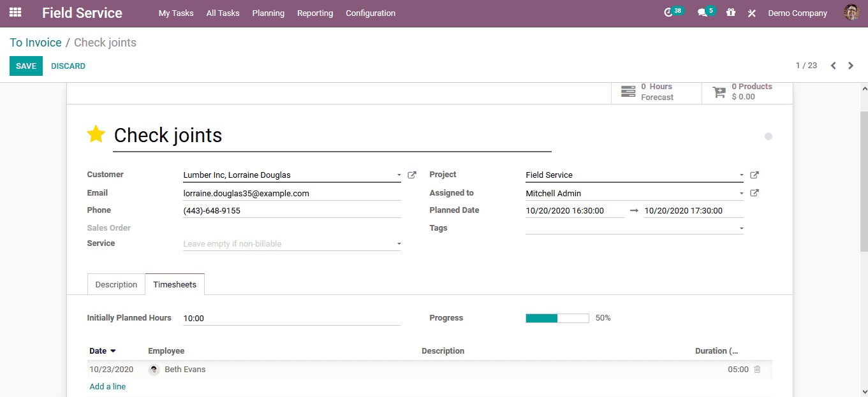This screenshot has width=868, height=397.
Task: Click the page vertical scrollbar
Action: pyautogui.click(x=864, y=182)
